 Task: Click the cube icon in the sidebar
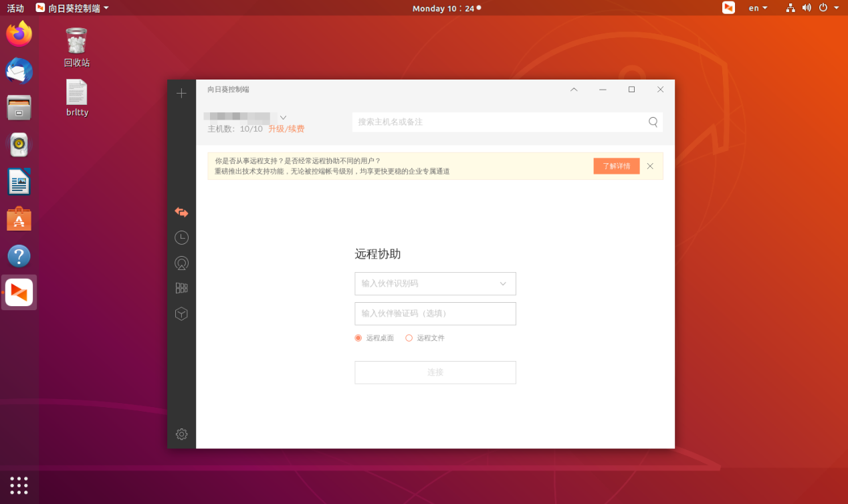click(x=181, y=313)
